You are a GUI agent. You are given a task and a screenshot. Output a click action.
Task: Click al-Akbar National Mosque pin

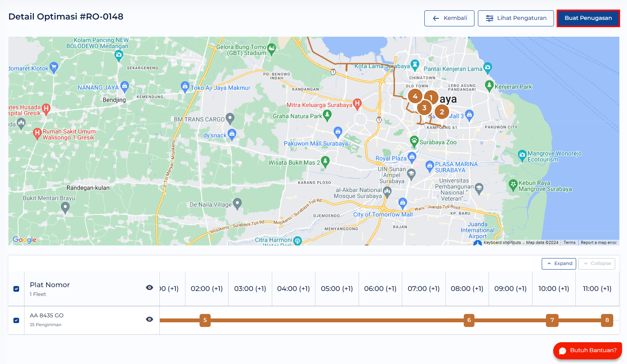(x=387, y=192)
